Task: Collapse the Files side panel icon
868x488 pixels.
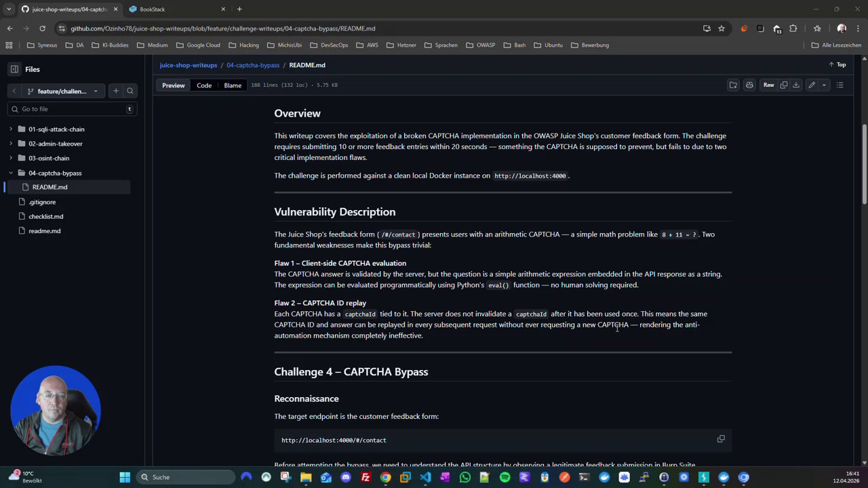Action: (x=14, y=69)
